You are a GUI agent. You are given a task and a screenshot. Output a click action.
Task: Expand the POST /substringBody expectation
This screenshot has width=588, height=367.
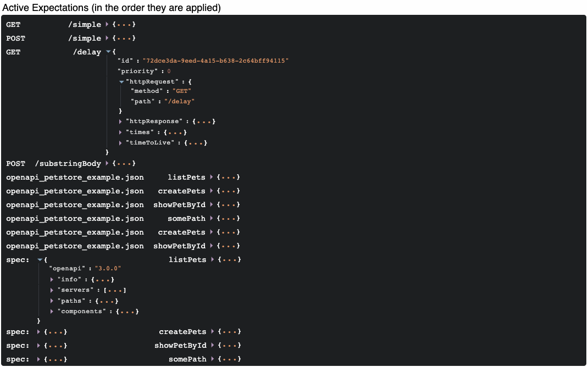point(107,164)
